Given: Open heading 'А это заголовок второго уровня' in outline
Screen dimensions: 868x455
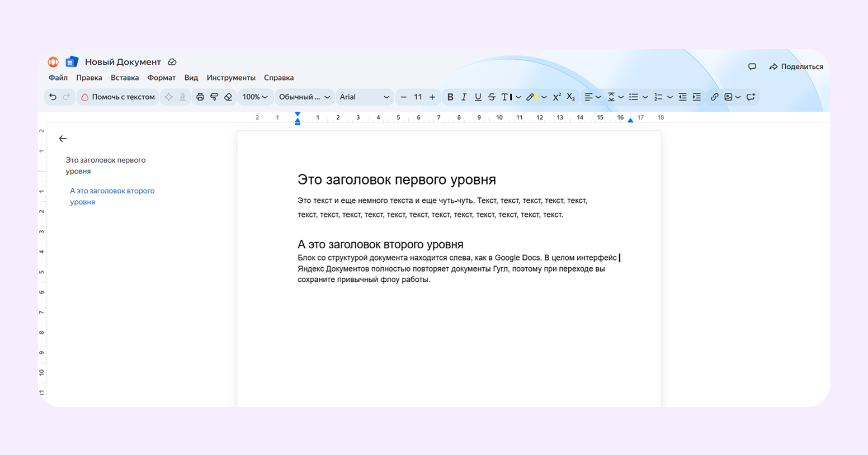Looking at the screenshot, I should 112,196.
